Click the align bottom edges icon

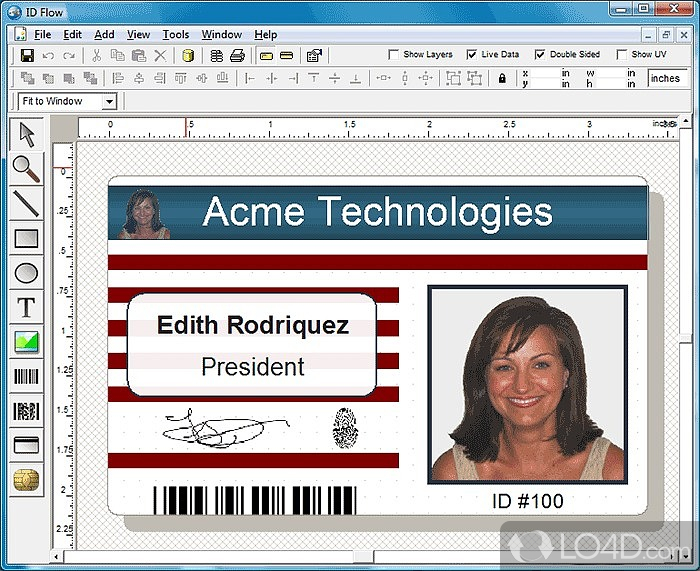click(222, 79)
